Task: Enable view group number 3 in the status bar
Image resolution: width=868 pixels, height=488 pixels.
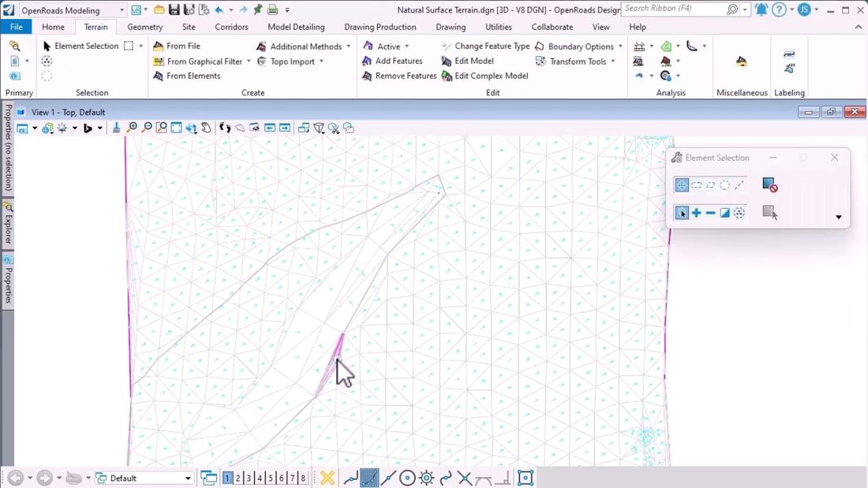Action: 248,478
